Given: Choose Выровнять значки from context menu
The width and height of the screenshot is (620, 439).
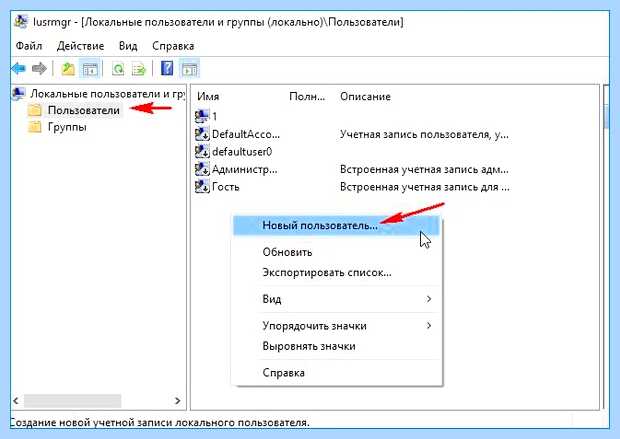Looking at the screenshot, I should [x=336, y=346].
